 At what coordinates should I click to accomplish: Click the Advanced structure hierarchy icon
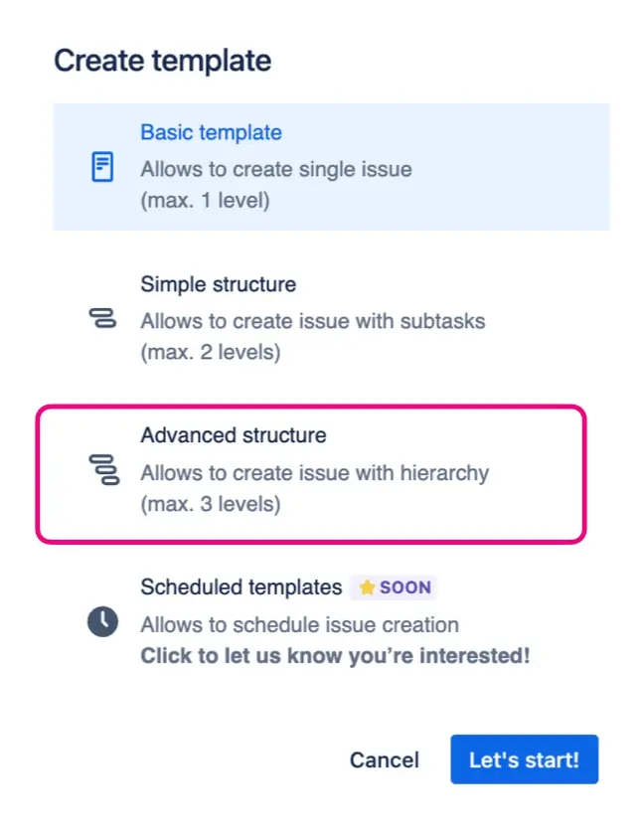102,469
